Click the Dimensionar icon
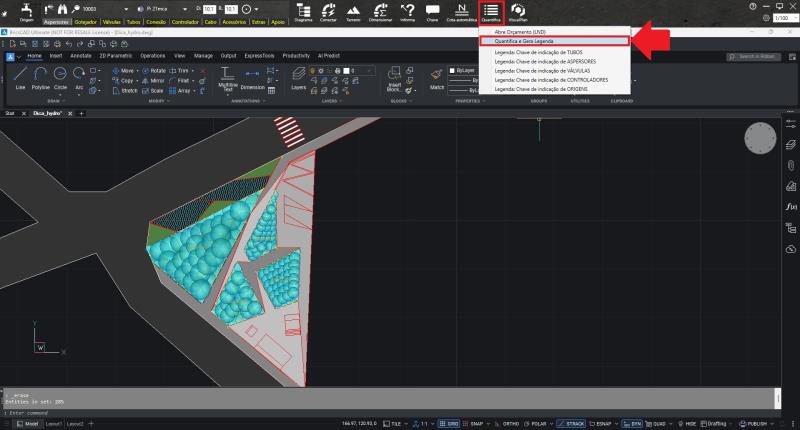 (380, 10)
